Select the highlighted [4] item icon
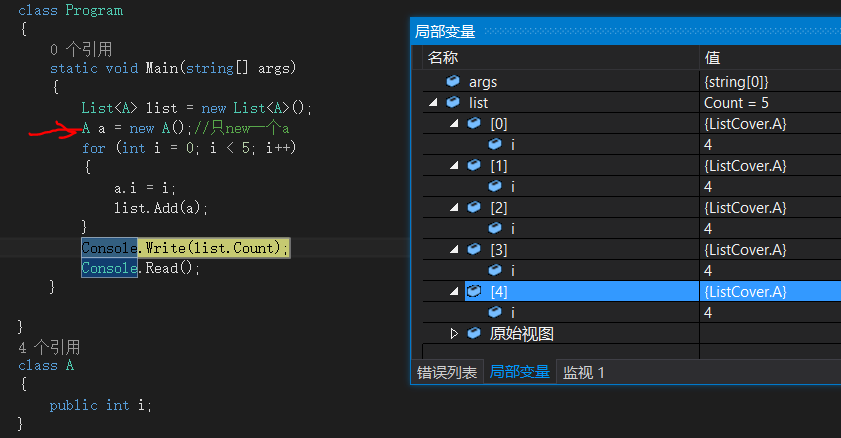Image resolution: width=841 pixels, height=438 pixels. point(474,291)
